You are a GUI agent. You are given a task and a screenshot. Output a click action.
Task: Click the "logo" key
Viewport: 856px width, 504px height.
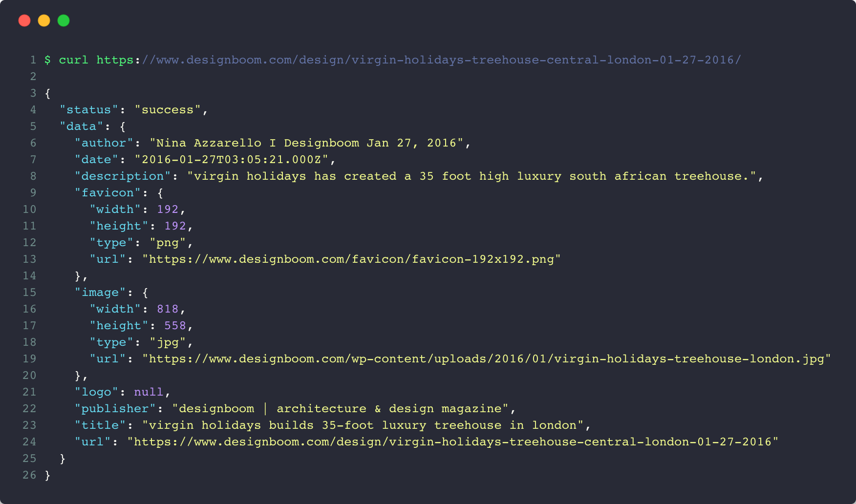click(x=96, y=392)
